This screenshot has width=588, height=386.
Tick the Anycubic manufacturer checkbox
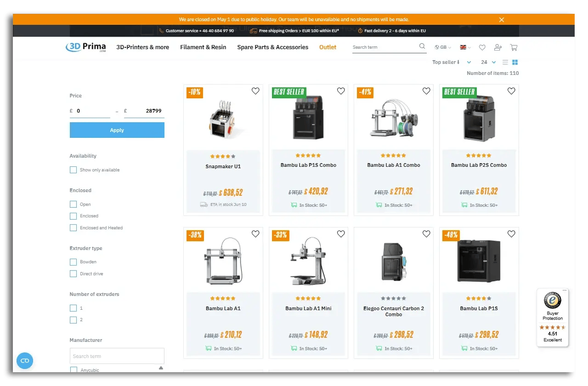coord(73,370)
